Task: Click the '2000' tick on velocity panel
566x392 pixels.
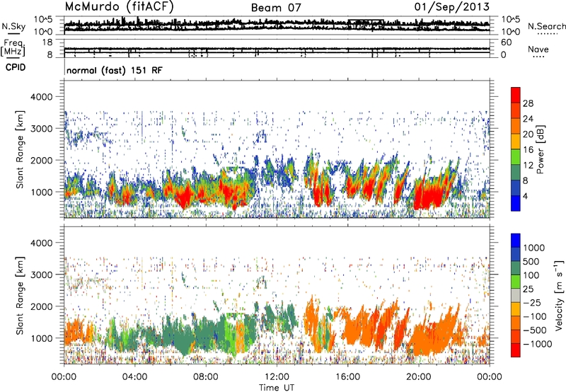Action: pyautogui.click(x=41, y=306)
